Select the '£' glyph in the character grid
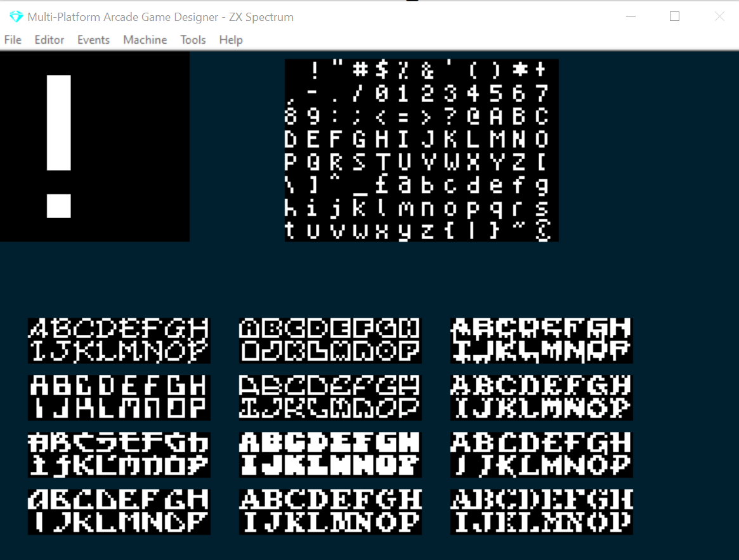This screenshot has width=739, height=560. (x=383, y=185)
